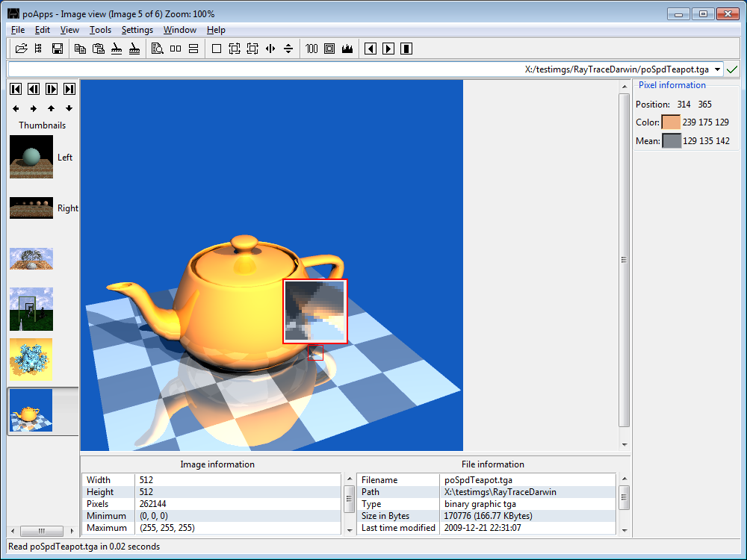Click the vertical flip toolbar icon
The image size is (747, 560).
[288, 49]
